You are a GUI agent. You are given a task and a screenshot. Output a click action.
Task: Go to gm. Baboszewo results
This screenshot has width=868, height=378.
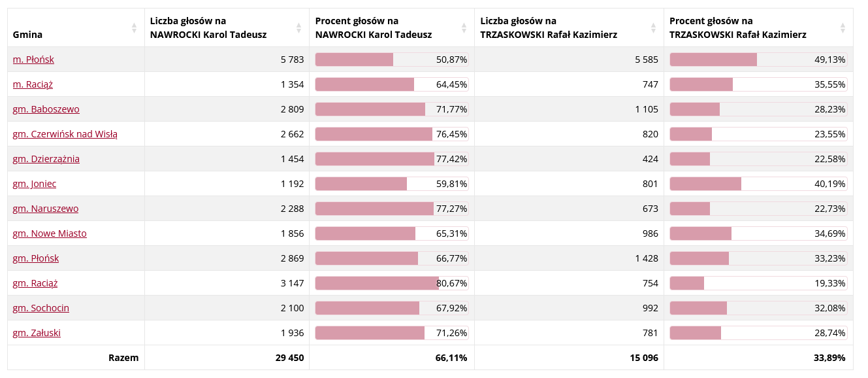46,109
